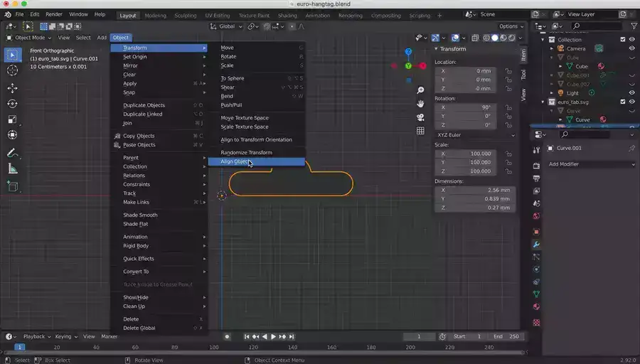Screen dimensions: 640x364
Task: Choose Align Objects in Transform submenu
Action: pyautogui.click(x=256, y=161)
